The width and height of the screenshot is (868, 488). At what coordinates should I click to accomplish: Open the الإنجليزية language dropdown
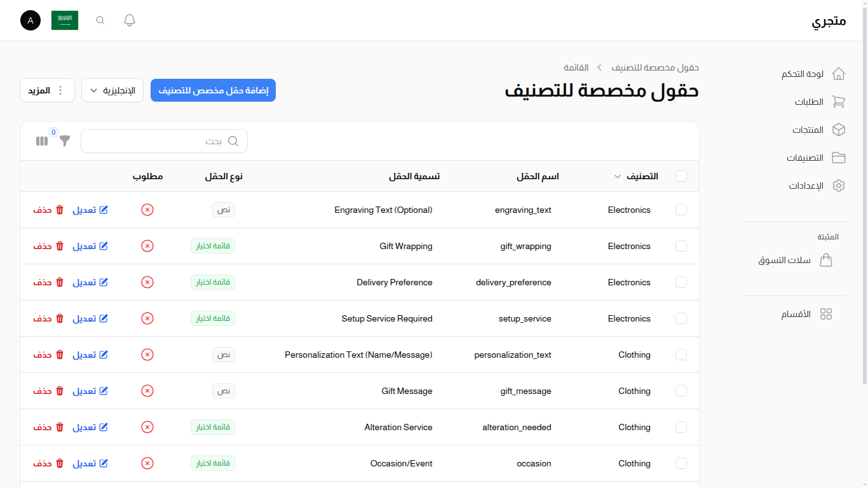coord(112,90)
